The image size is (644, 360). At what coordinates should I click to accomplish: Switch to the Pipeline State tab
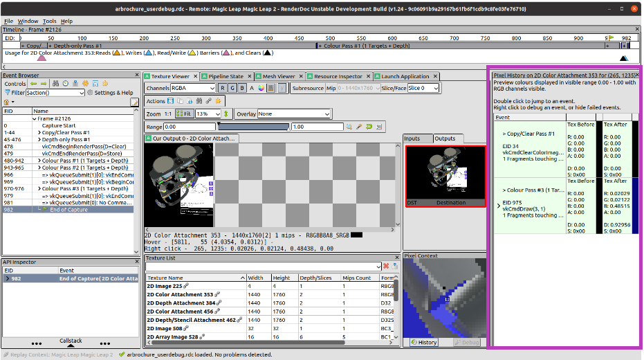point(226,76)
